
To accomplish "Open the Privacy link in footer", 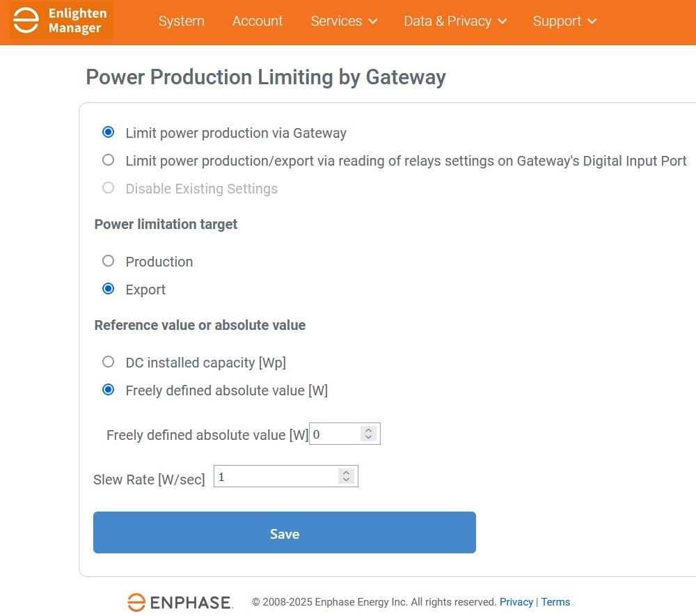I will click(x=516, y=602).
